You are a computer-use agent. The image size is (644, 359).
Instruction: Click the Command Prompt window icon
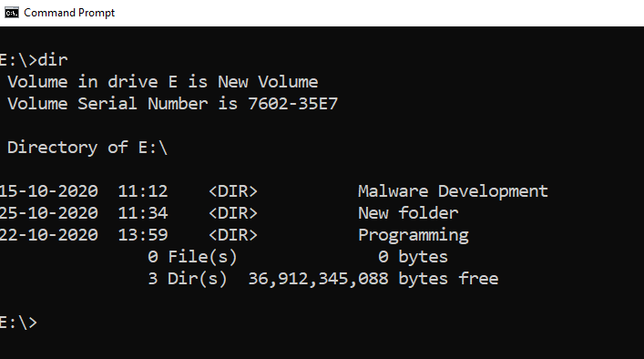(12, 13)
